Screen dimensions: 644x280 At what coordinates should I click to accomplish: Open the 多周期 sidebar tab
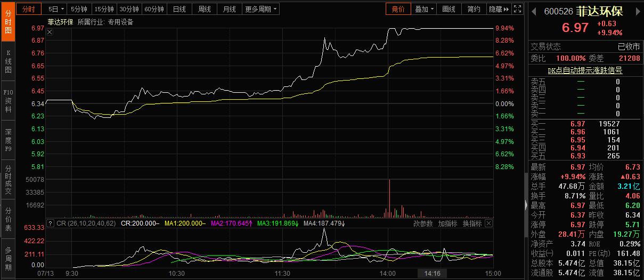pyautogui.click(x=8, y=258)
